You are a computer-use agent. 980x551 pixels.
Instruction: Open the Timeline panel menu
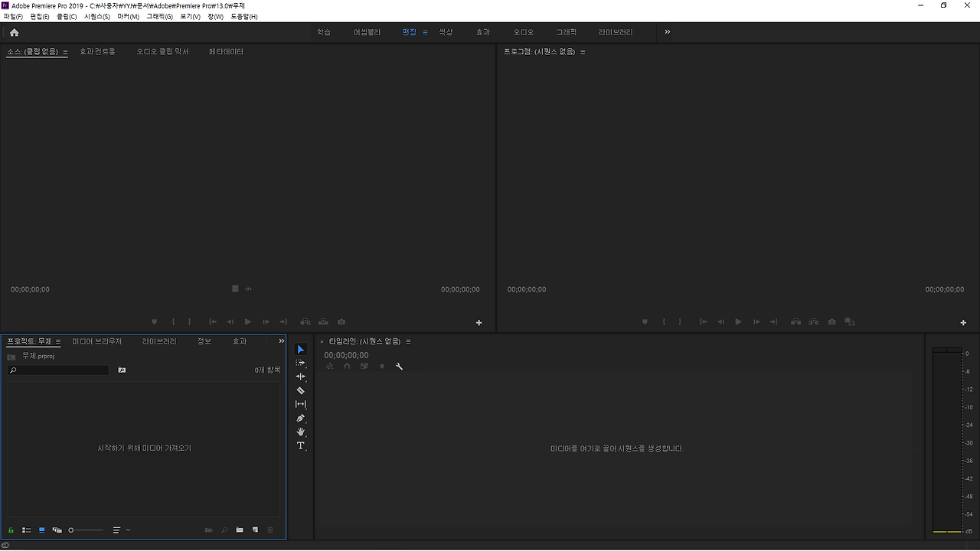tap(408, 341)
